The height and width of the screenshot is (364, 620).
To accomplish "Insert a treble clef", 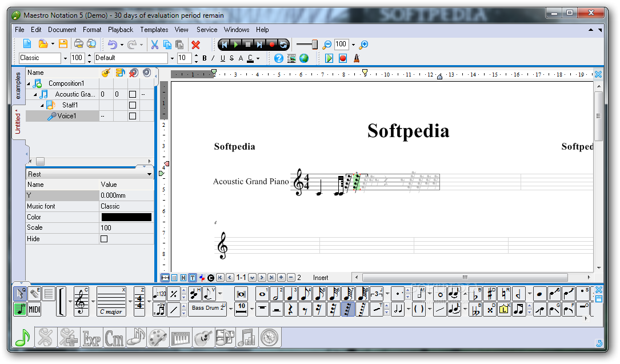I will click(81, 302).
